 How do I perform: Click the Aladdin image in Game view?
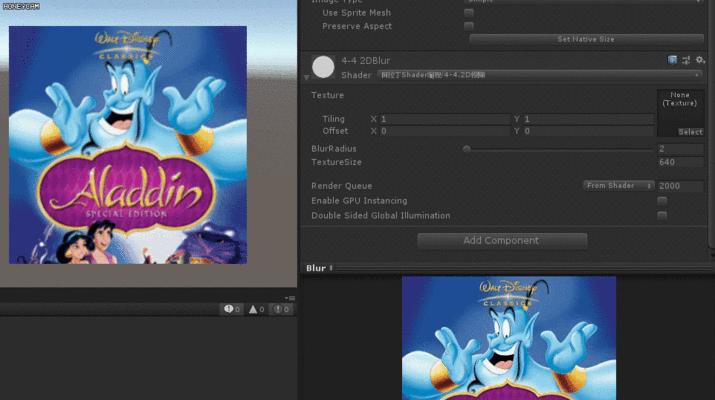pyautogui.click(x=128, y=145)
